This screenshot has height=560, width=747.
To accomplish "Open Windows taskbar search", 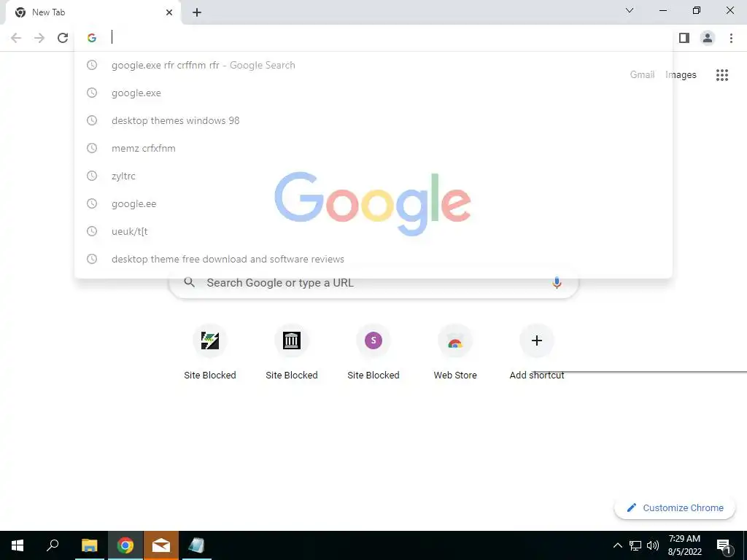I will click(53, 545).
